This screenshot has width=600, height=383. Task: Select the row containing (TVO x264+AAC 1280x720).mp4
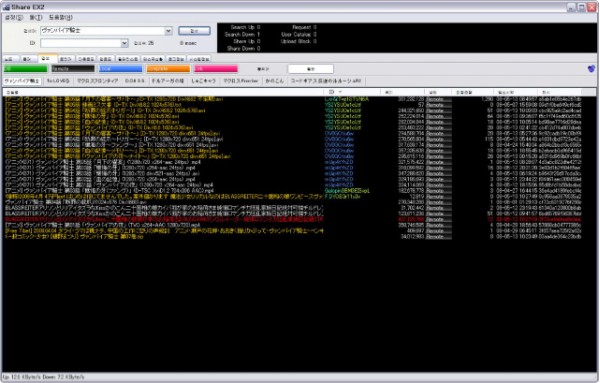pos(293,225)
